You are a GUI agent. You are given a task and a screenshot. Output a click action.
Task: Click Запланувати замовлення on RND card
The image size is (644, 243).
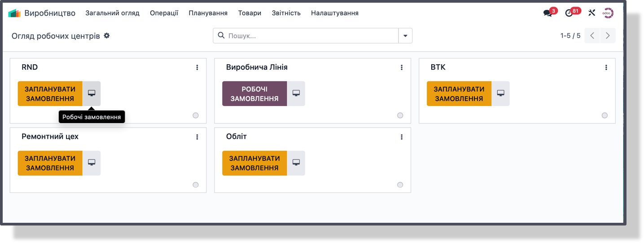(x=50, y=93)
